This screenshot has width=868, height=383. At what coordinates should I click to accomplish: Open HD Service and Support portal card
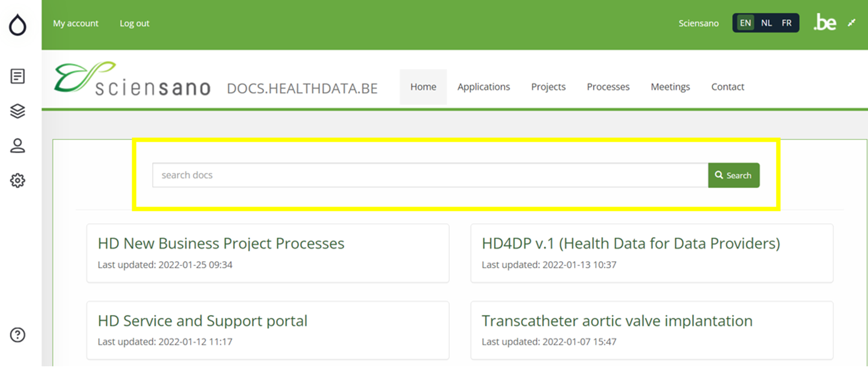tap(202, 321)
